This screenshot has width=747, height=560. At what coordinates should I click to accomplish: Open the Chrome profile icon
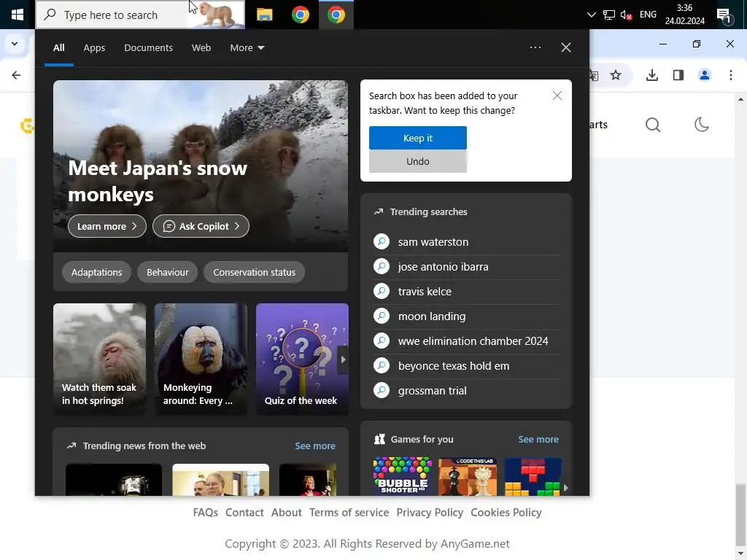click(704, 75)
